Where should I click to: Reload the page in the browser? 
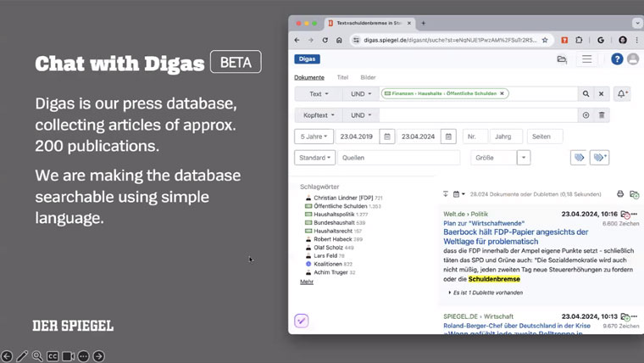click(325, 40)
